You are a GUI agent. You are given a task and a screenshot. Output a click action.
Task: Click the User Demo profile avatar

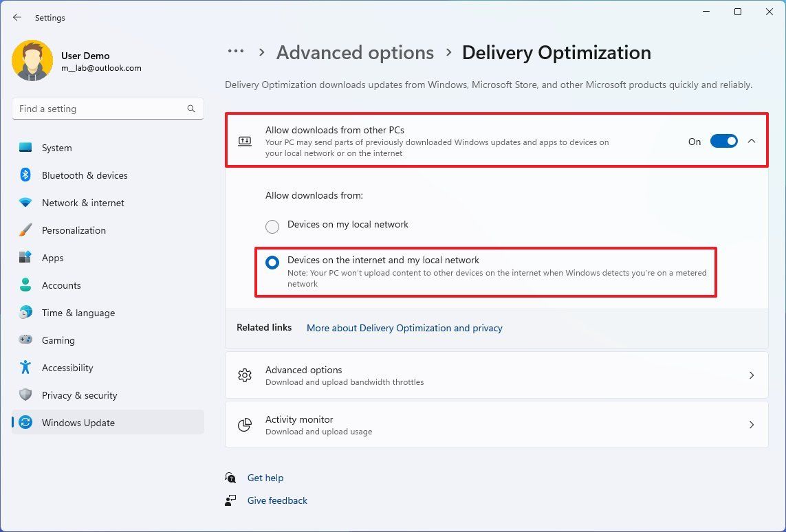click(x=32, y=60)
